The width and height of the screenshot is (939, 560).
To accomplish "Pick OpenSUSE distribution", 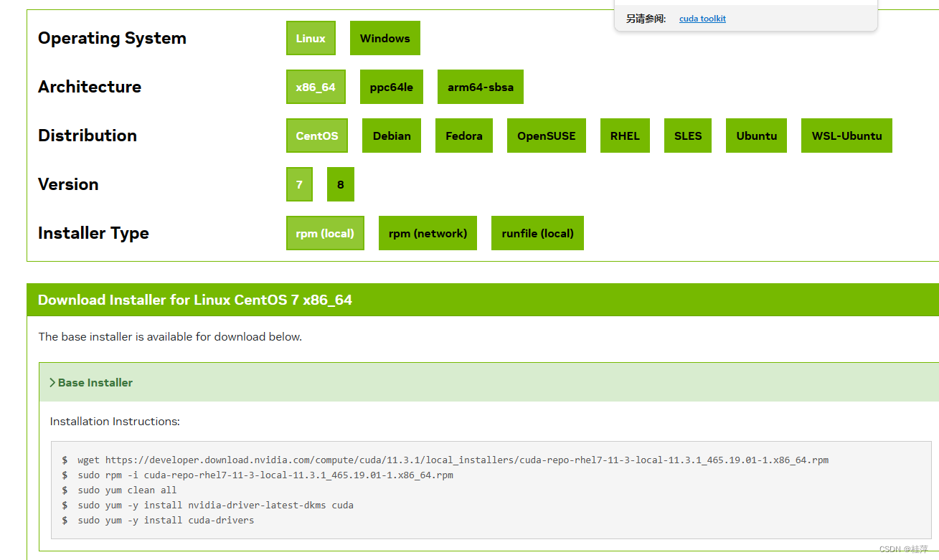I will (x=547, y=136).
